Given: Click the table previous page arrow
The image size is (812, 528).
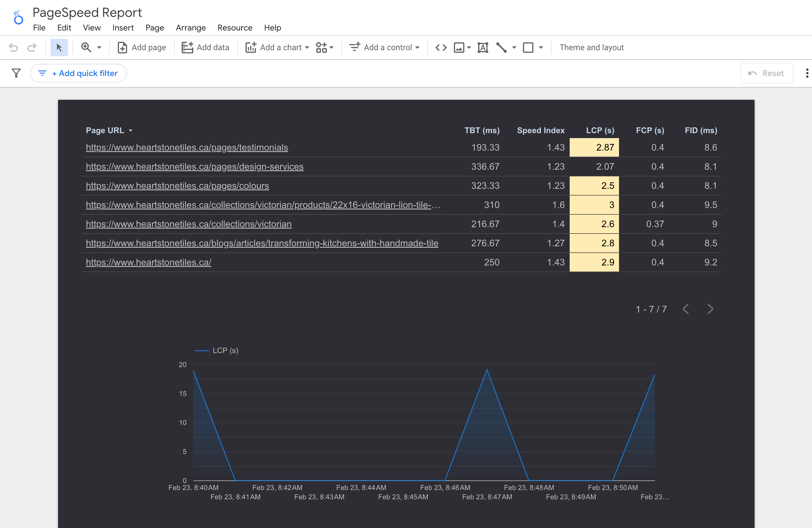Looking at the screenshot, I should (x=686, y=309).
